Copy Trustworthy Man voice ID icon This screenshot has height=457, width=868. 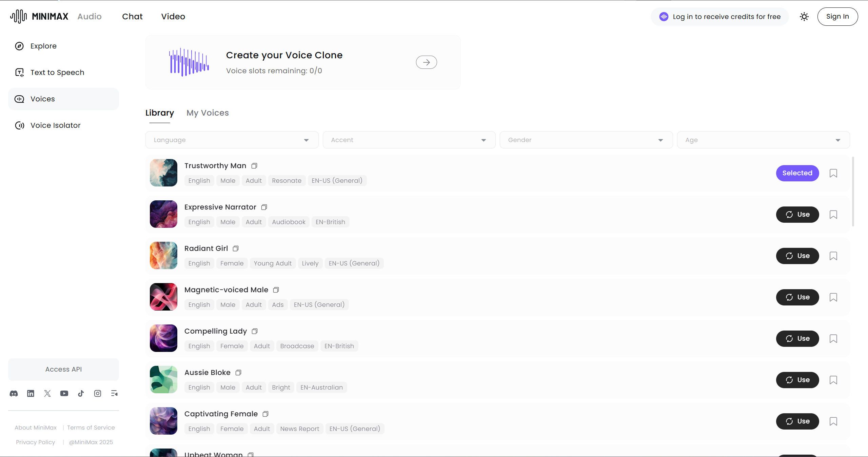254,166
